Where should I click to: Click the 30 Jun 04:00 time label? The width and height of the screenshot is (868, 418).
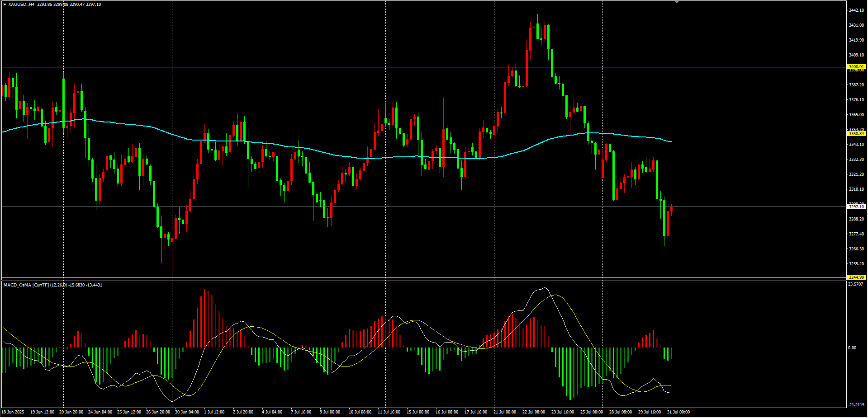point(187,412)
